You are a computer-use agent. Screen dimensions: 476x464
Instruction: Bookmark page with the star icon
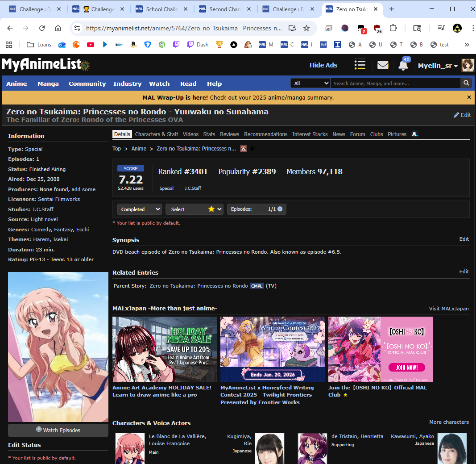(x=306, y=28)
